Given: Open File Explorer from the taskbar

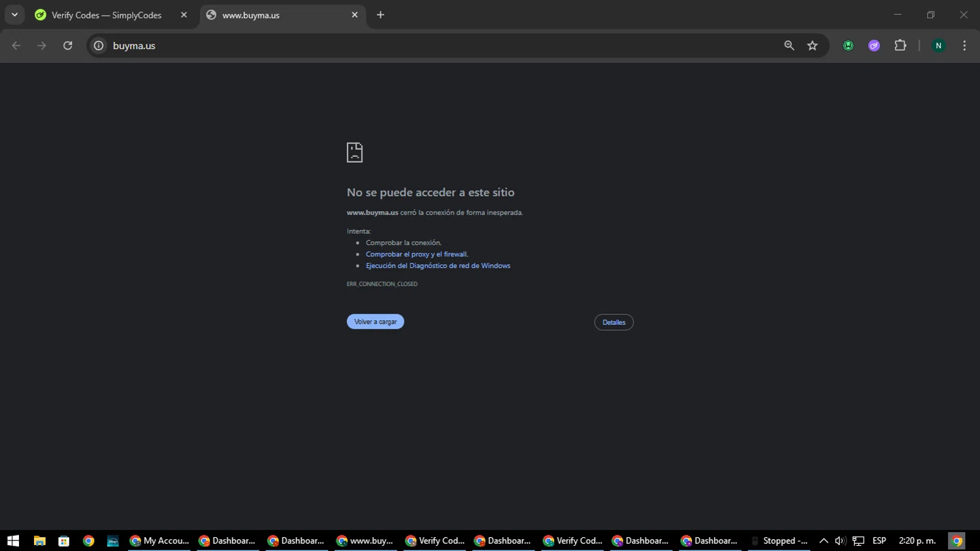Looking at the screenshot, I should 39,541.
